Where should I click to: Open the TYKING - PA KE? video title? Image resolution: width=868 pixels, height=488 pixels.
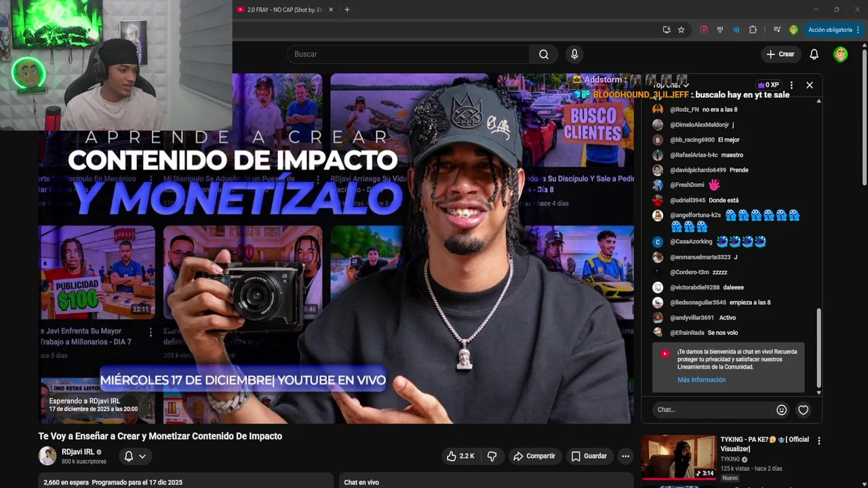(764, 444)
